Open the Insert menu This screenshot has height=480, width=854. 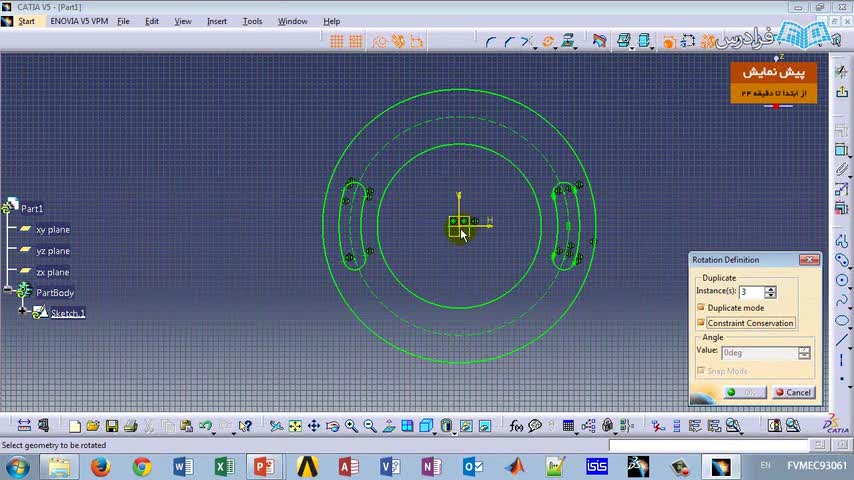[217, 21]
